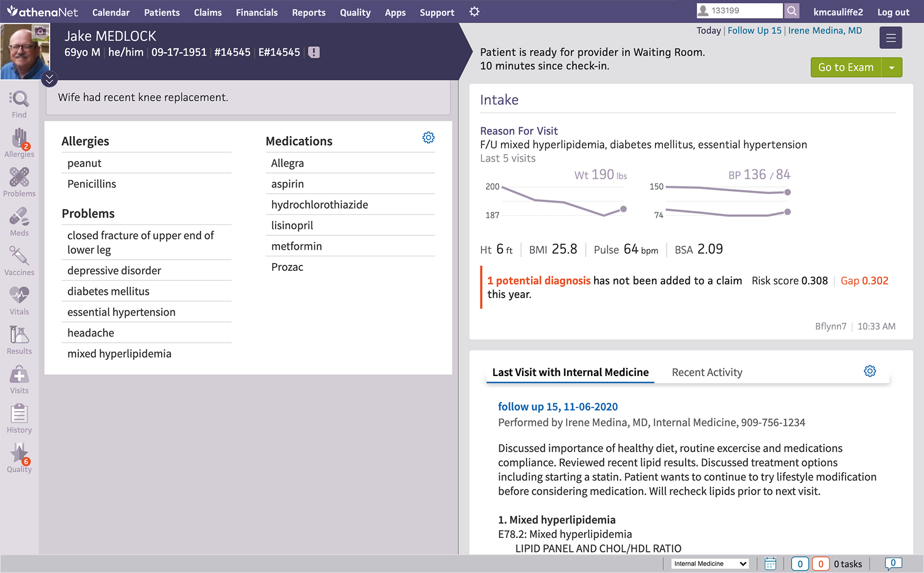Open the chat messages icon in status bar
The image size is (924, 573).
[x=893, y=564]
